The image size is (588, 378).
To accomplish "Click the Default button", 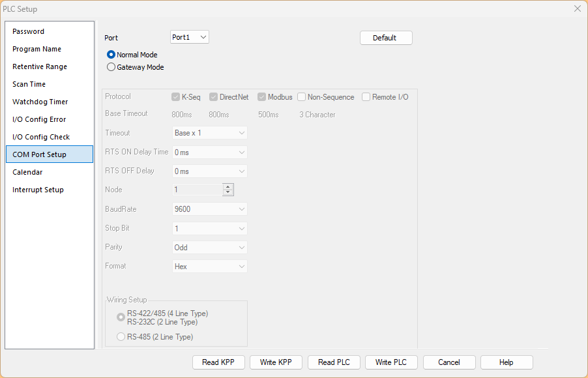I will [x=386, y=38].
